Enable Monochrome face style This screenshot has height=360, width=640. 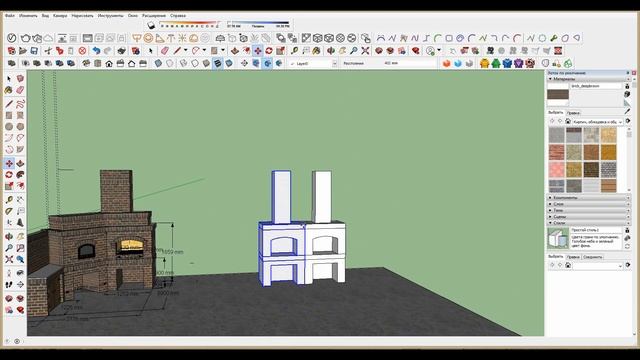(x=229, y=63)
